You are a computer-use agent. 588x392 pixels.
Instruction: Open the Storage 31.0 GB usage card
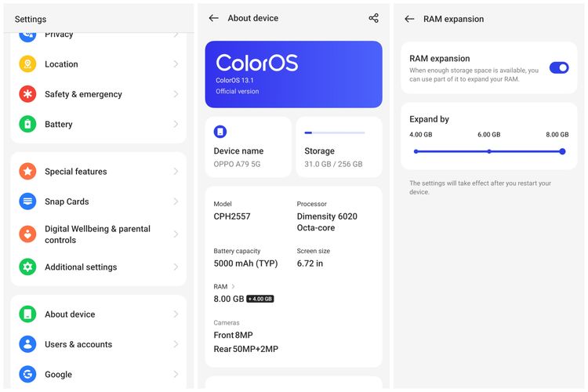tap(339, 147)
